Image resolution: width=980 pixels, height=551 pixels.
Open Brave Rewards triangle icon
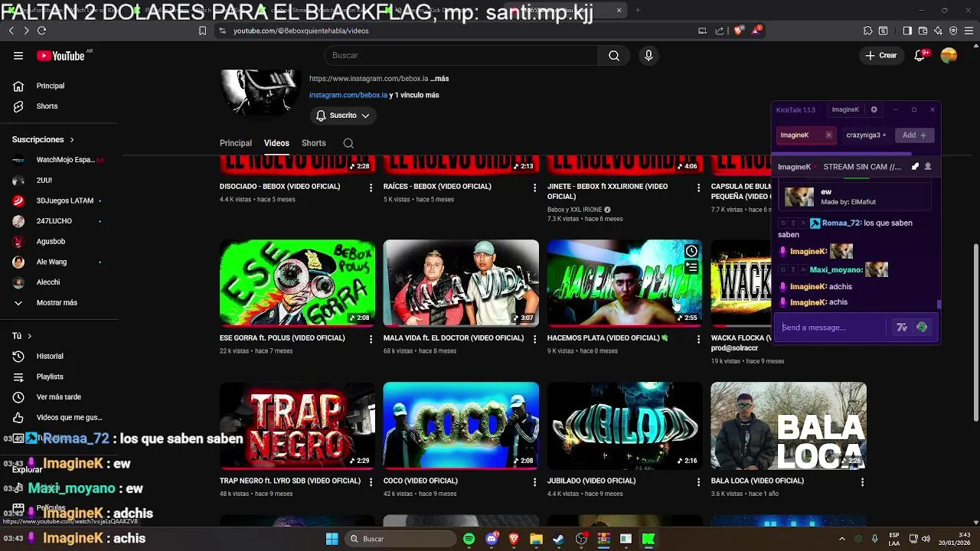[x=756, y=31]
